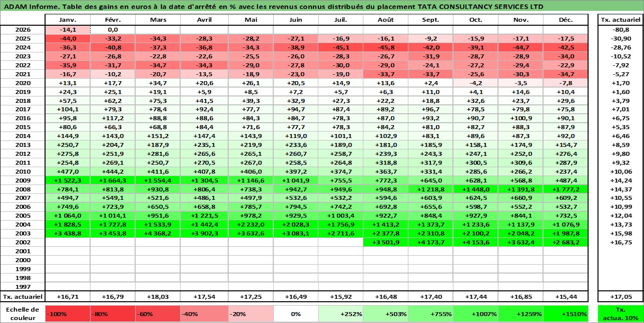Click the +18,03 actuarial rate for Mars
Image resolution: width=644 pixels, height=323 pixels.
(x=158, y=297)
